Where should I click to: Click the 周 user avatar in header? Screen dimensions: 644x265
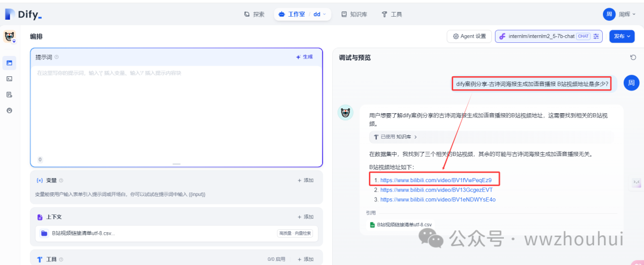[609, 14]
